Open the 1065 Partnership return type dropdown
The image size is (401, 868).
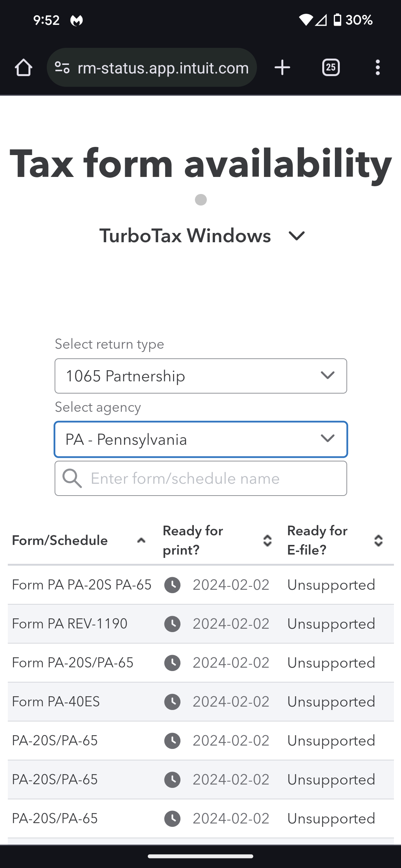coord(200,376)
